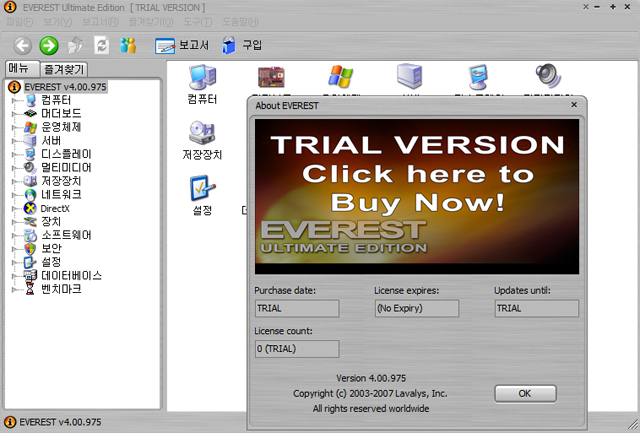Open the speaker multimedia icon in main pane
This screenshot has height=433, width=640.
coord(548,76)
